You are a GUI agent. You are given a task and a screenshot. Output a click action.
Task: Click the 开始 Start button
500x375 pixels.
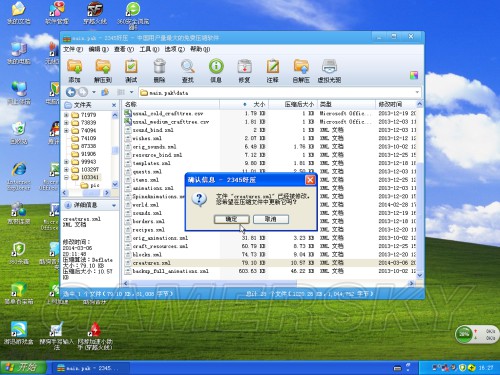pos(23,367)
